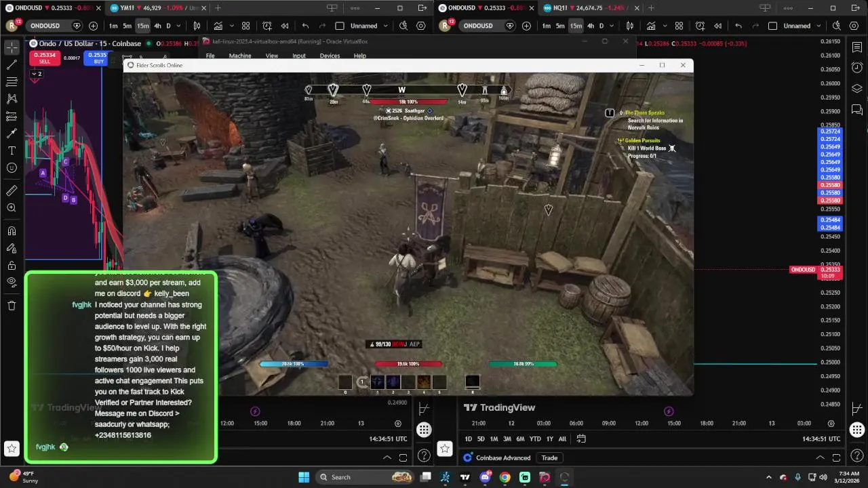Create an alert in left window toolbar

pos(267,26)
